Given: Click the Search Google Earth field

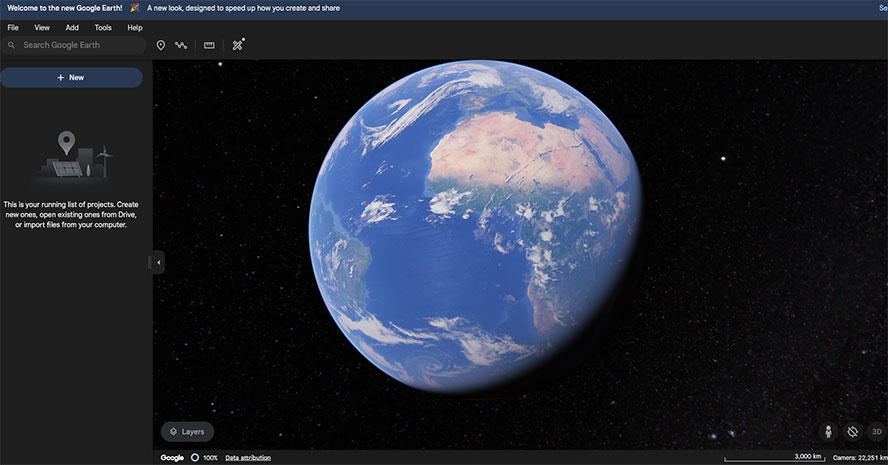Looking at the screenshot, I should coord(74,45).
